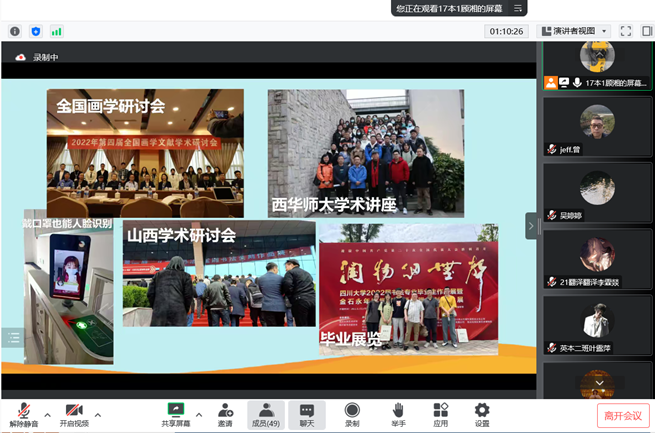The height and width of the screenshot is (433, 655).
Task: Open the 邀请 invite dialog
Action: [x=225, y=415]
